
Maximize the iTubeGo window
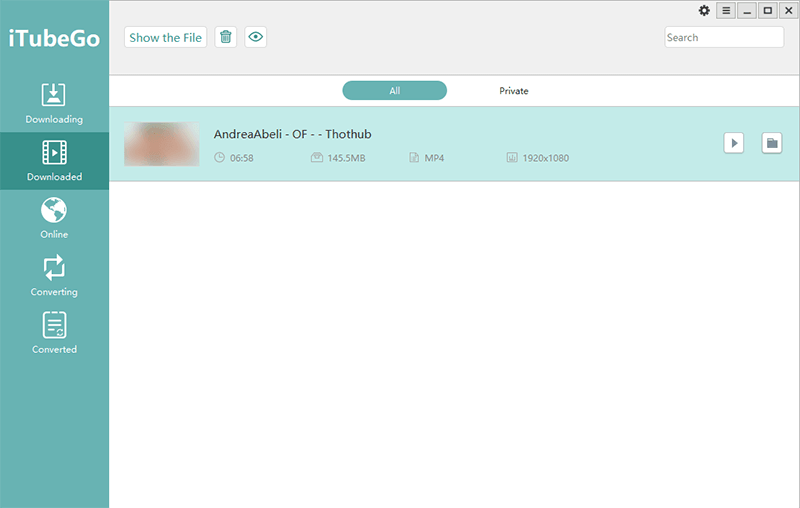(x=767, y=11)
